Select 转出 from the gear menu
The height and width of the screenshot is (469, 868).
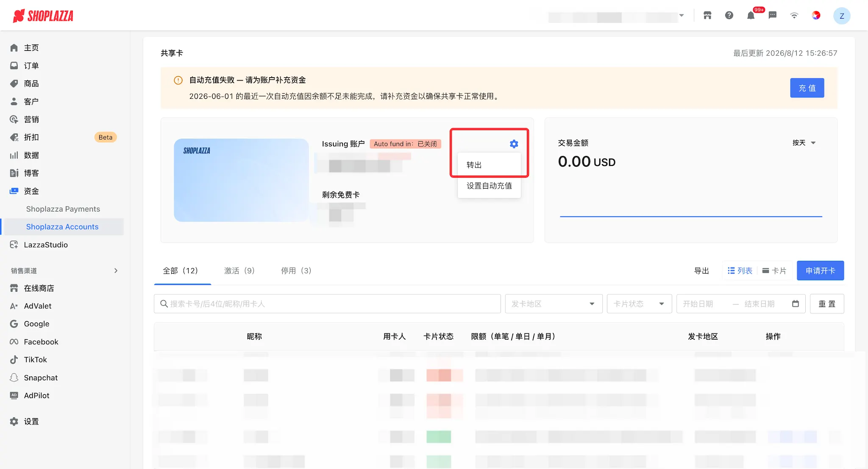click(x=489, y=165)
